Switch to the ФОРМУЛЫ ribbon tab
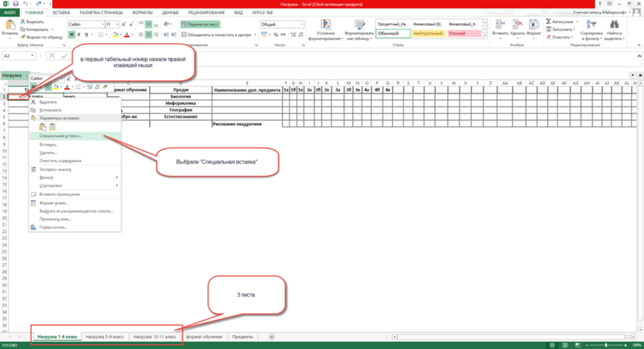 click(x=142, y=13)
